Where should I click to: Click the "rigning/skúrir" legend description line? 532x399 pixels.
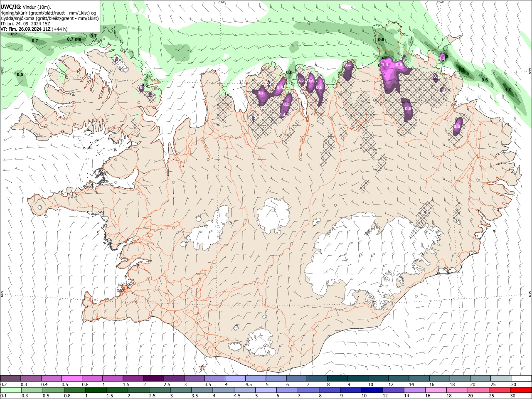pyautogui.click(x=48, y=13)
